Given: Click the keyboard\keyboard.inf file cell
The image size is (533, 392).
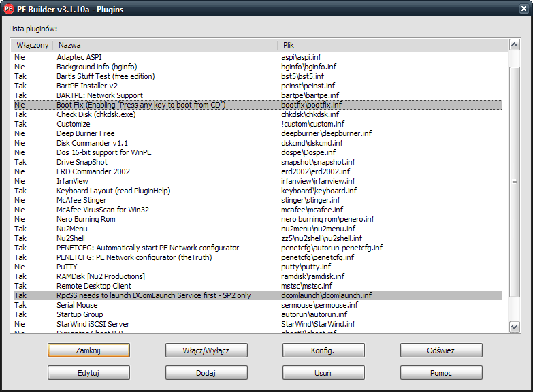Looking at the screenshot, I should click(x=319, y=191).
